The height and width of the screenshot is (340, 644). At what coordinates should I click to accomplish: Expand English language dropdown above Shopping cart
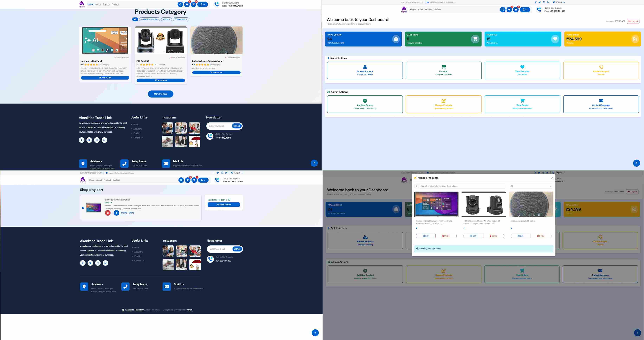237,173
